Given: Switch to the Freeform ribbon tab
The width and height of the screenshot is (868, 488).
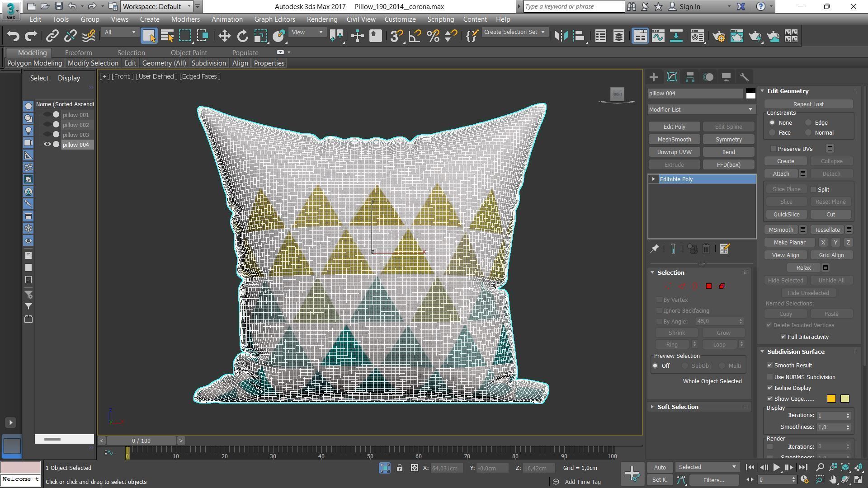Looking at the screenshot, I should click(78, 53).
